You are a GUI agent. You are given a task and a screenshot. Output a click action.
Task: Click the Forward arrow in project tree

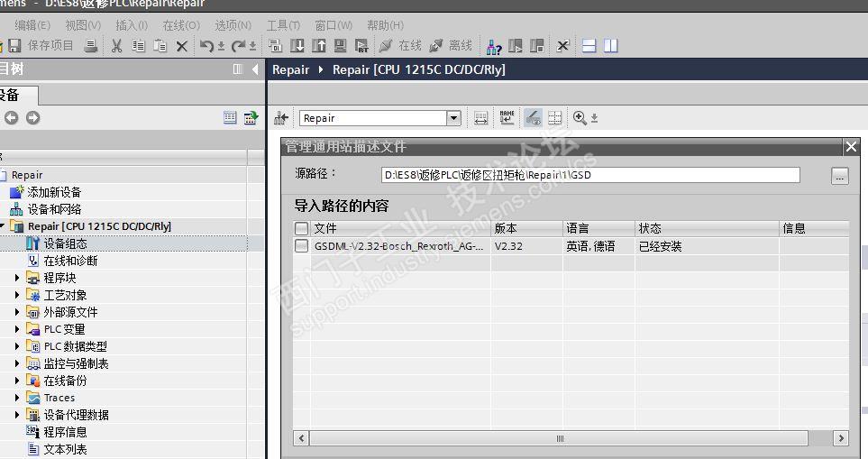[32, 117]
